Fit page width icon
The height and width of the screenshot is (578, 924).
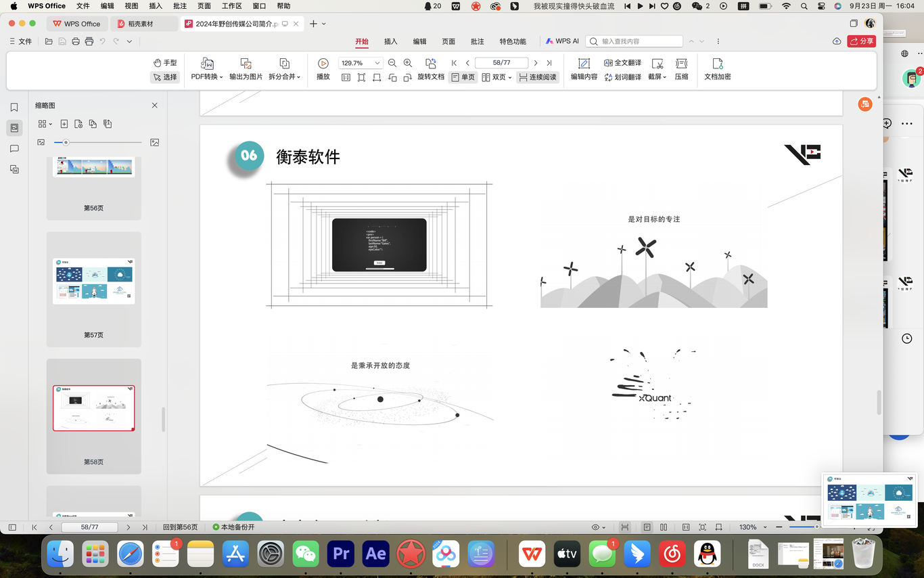[377, 78]
